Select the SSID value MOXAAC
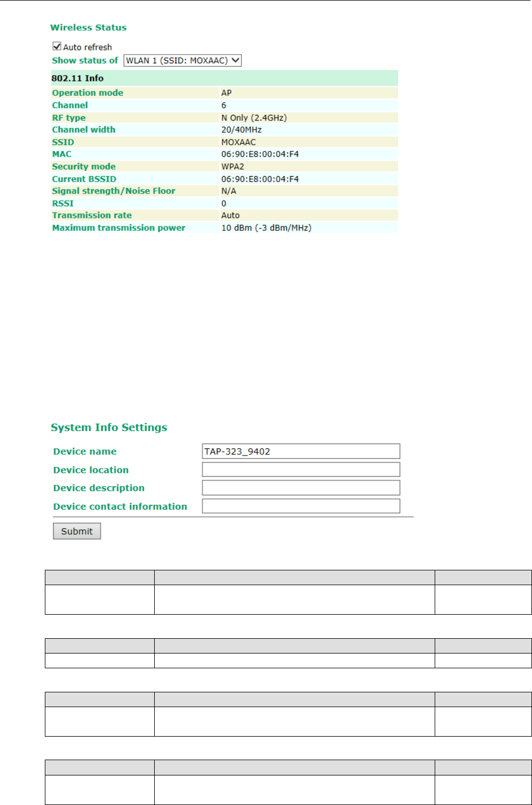Image resolution: width=532 pixels, height=805 pixels. pos(238,142)
